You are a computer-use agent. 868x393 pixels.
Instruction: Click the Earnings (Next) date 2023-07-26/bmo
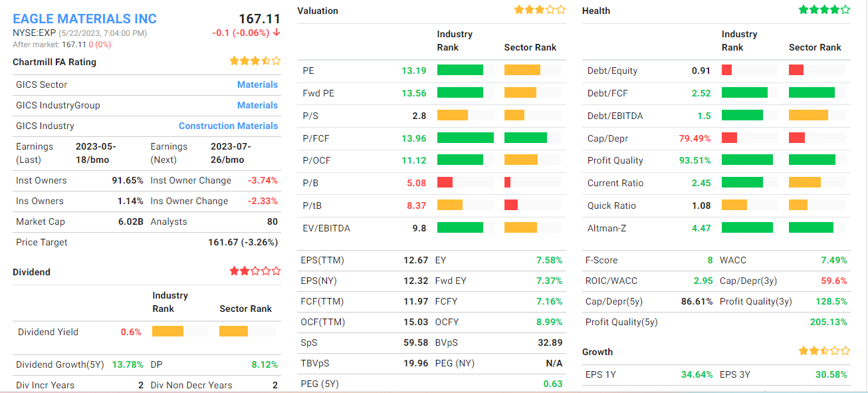click(x=231, y=153)
